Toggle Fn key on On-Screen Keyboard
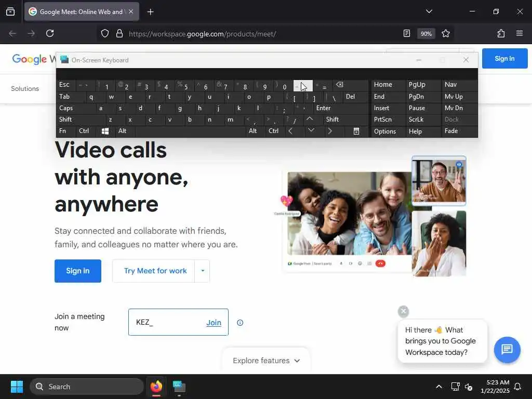Image resolution: width=532 pixels, height=399 pixels. tap(66, 131)
